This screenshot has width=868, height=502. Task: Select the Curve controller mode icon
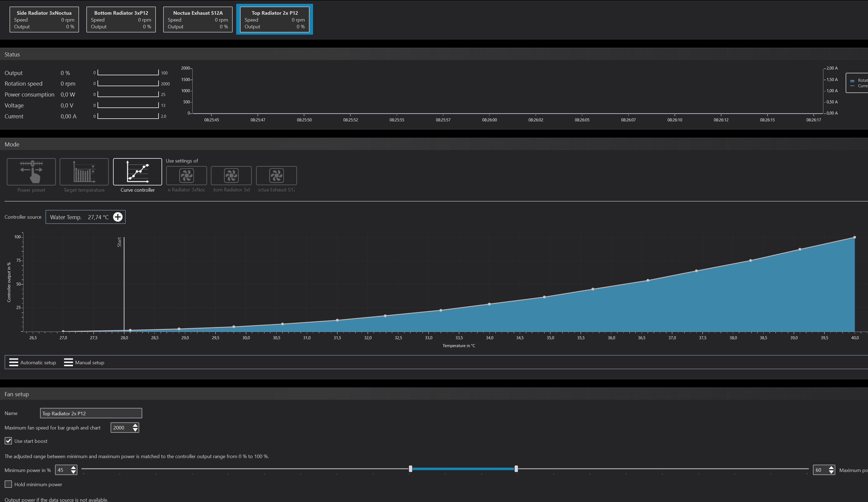137,172
